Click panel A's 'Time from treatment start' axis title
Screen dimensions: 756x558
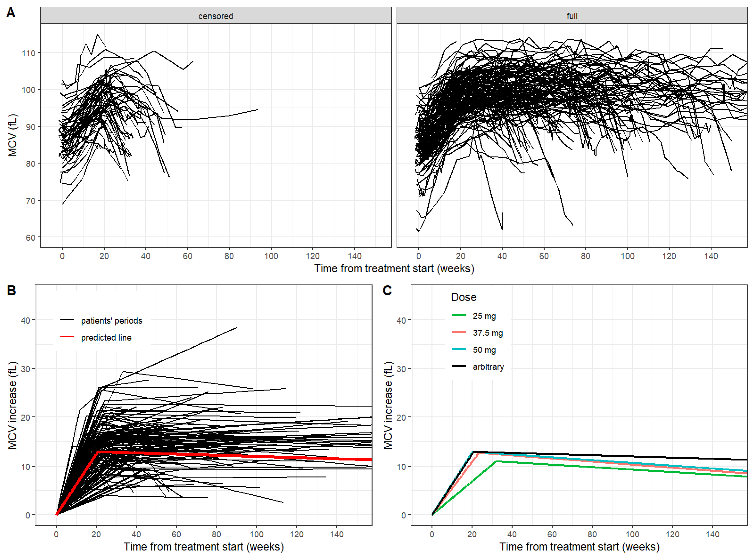click(x=394, y=269)
